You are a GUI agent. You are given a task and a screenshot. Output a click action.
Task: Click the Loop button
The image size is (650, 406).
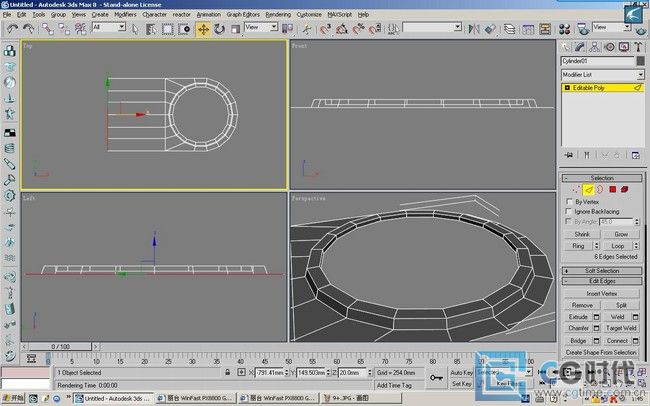coord(617,246)
